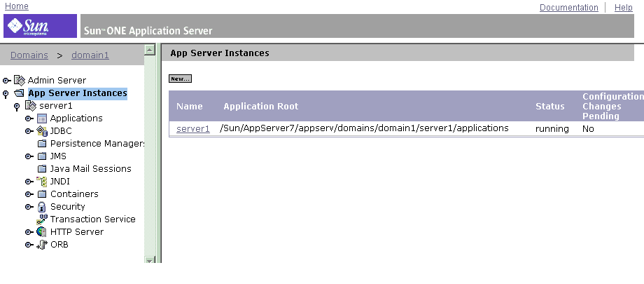Screen dimensions: 644x284
Task: Click the JNDI tree icon
Action: 42,182
